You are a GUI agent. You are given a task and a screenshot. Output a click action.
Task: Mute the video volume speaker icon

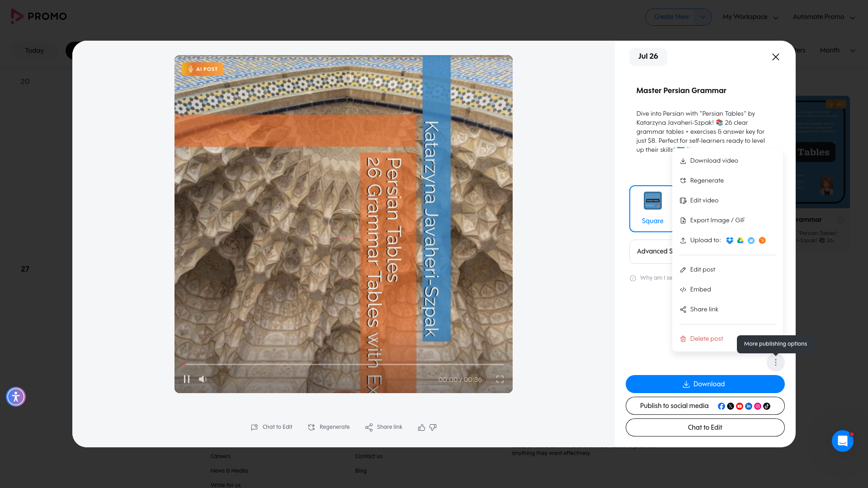[203, 379]
